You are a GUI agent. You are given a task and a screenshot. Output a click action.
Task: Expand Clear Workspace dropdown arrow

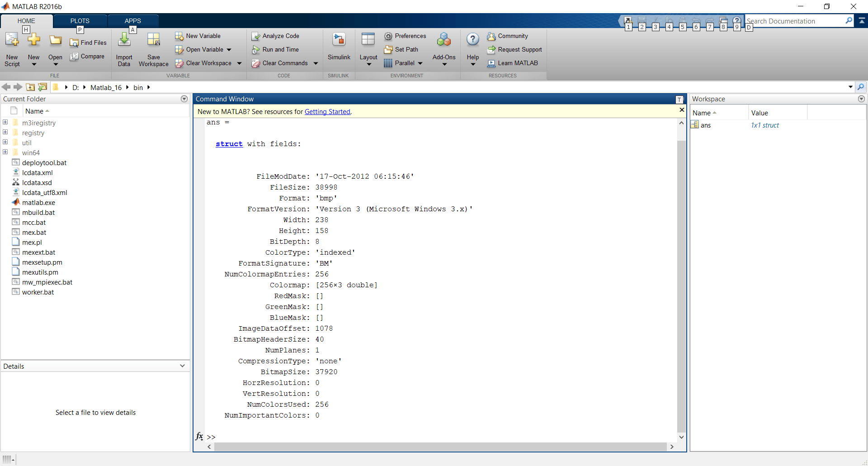tap(239, 63)
